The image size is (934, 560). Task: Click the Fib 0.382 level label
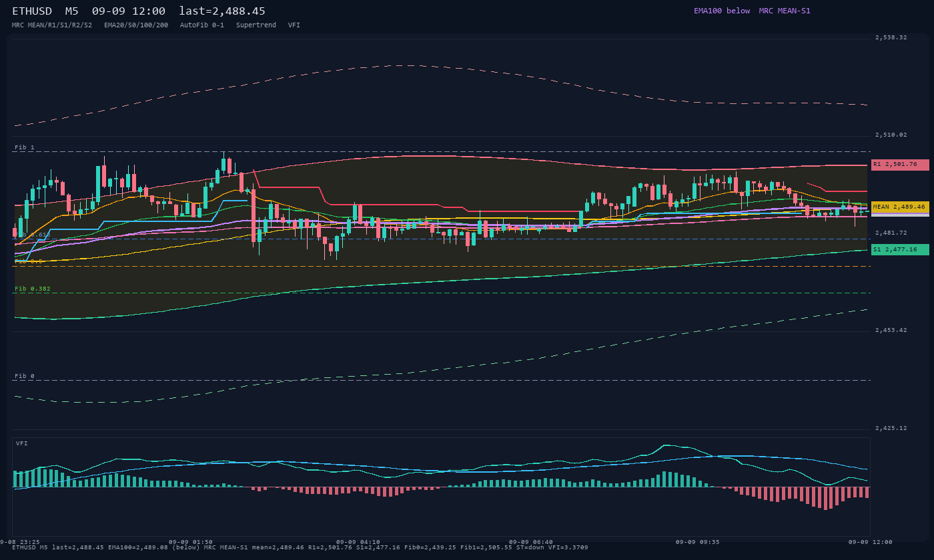(33, 289)
